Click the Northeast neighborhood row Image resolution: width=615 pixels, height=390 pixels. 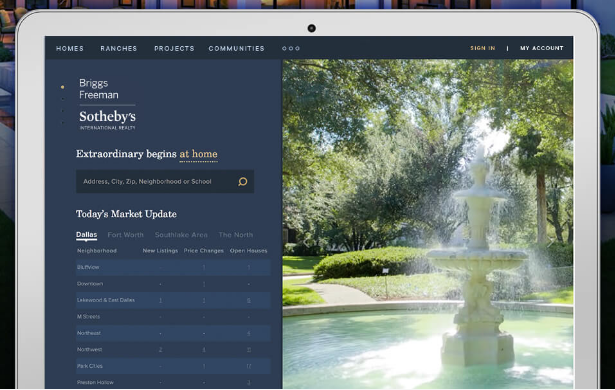tap(173, 333)
